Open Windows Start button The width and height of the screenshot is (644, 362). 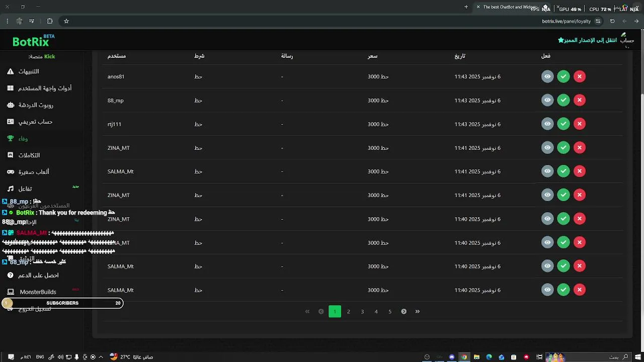click(637, 357)
